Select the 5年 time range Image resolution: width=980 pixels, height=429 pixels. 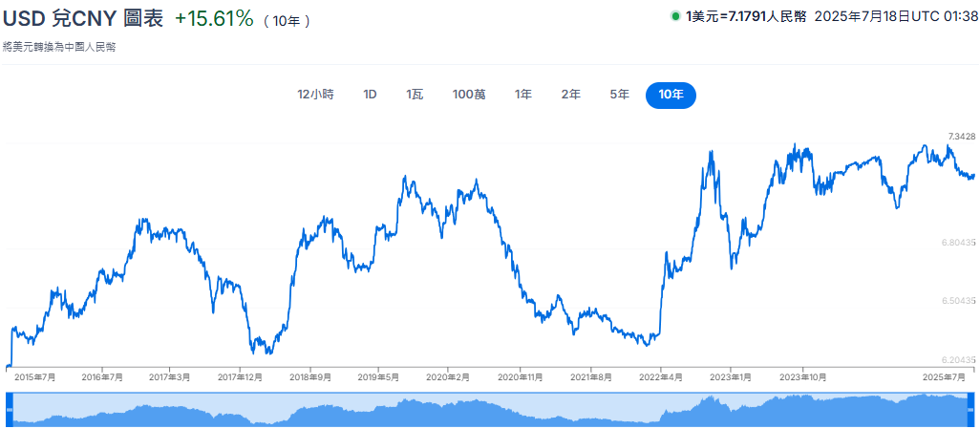(619, 95)
